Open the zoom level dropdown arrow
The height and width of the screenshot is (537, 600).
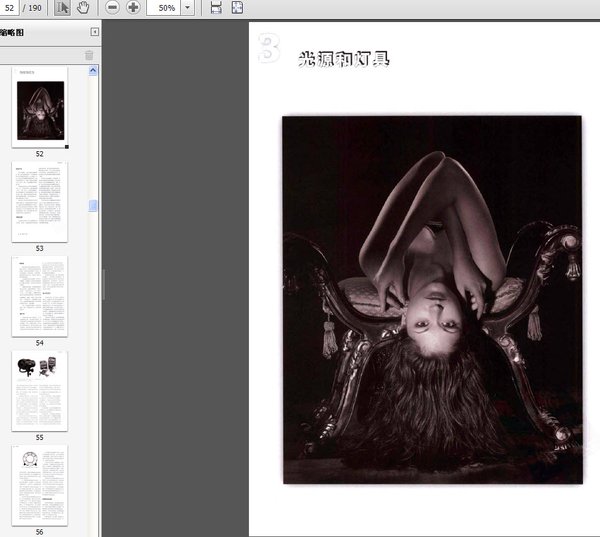188,8
